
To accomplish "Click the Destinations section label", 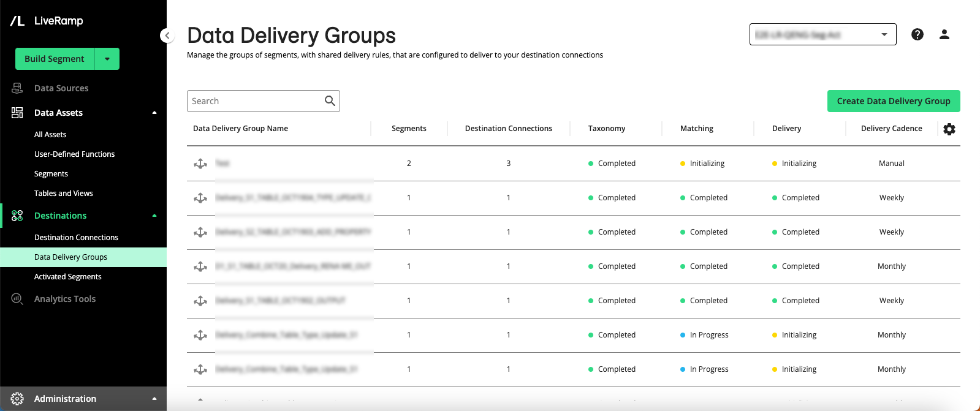I will coord(60,216).
